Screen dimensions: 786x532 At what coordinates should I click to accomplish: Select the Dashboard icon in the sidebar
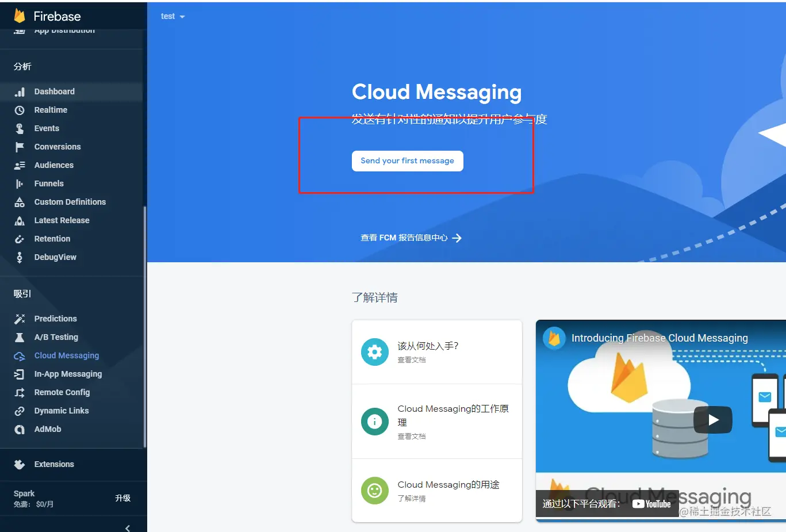coord(20,91)
